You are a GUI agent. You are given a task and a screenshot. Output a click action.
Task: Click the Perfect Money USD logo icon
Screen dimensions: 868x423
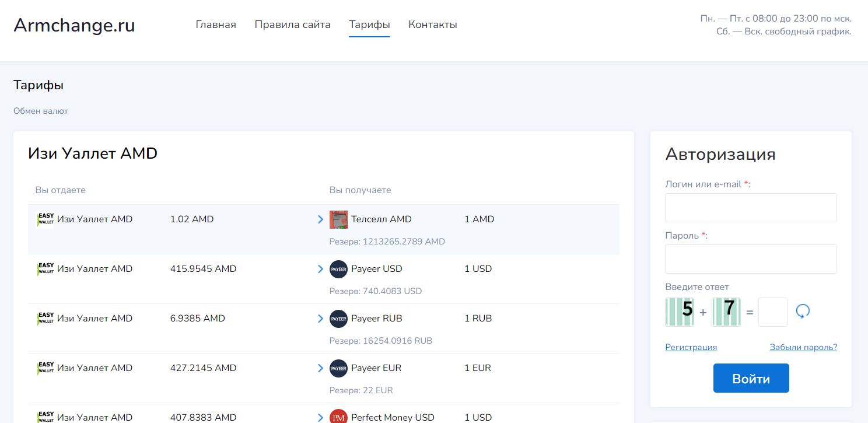coord(338,417)
